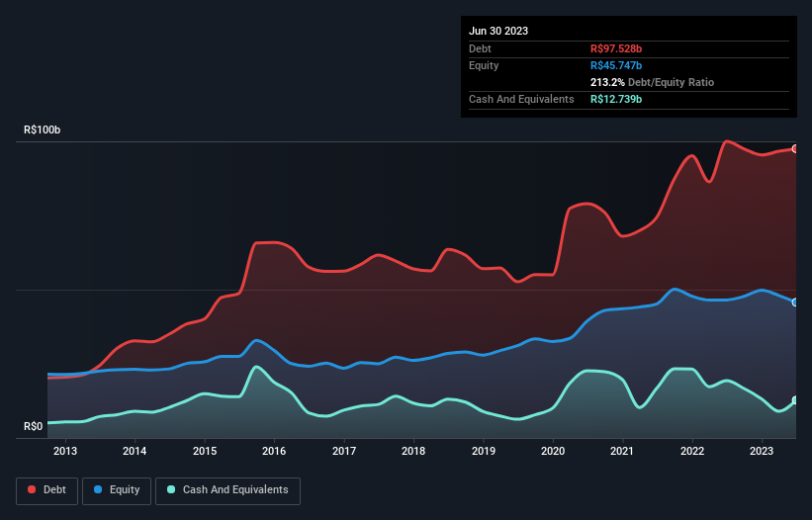The width and height of the screenshot is (812, 520).
Task: Select the 2019 x-axis label
Action: [x=484, y=451]
